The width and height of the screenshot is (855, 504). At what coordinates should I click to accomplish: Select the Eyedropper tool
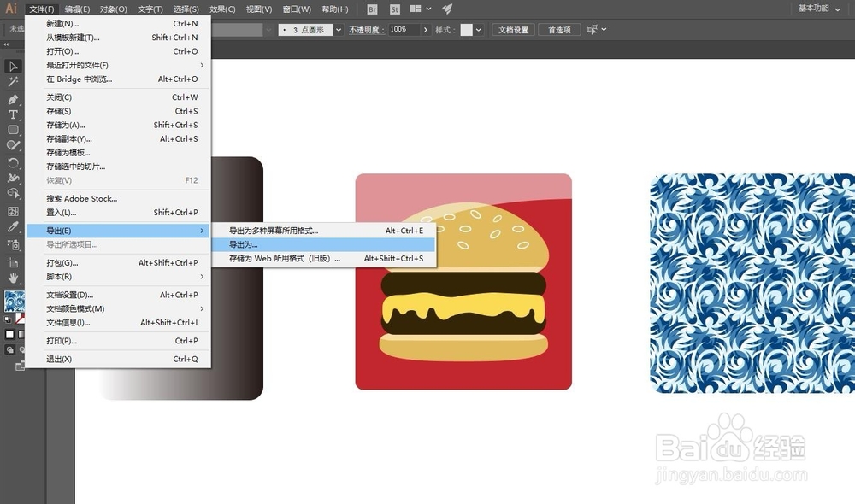point(13,226)
